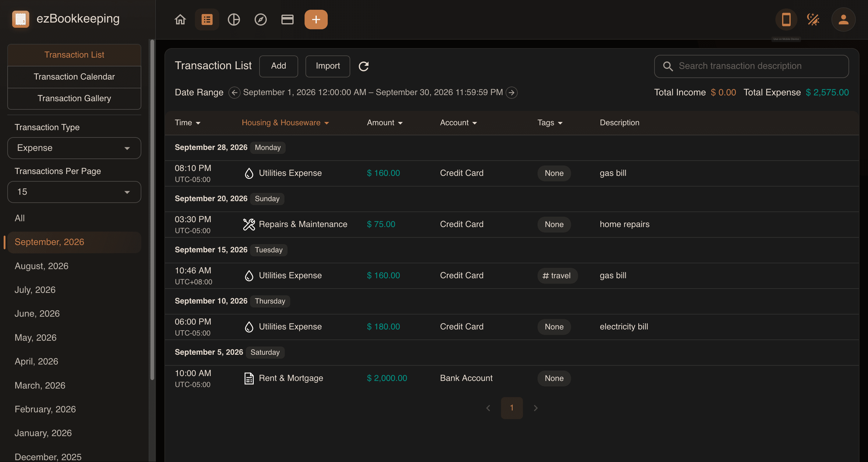This screenshot has width=868, height=462.
Task: Click Utilities Expense droplet icon for September 28
Action: (249, 173)
